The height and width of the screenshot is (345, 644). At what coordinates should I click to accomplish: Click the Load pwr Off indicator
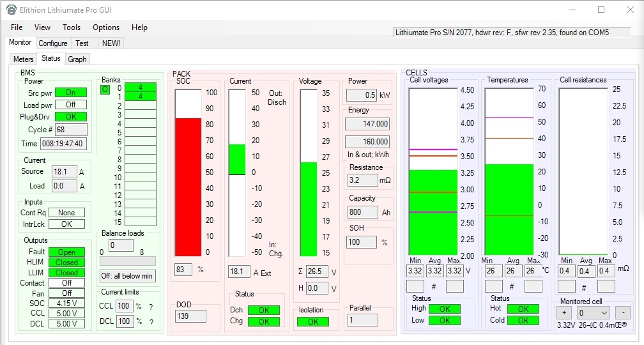[x=71, y=105]
